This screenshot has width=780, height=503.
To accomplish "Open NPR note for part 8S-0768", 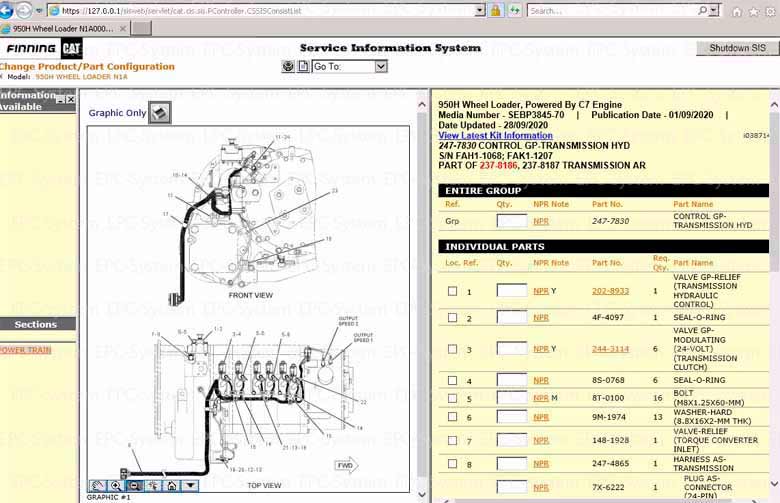I will (541, 380).
